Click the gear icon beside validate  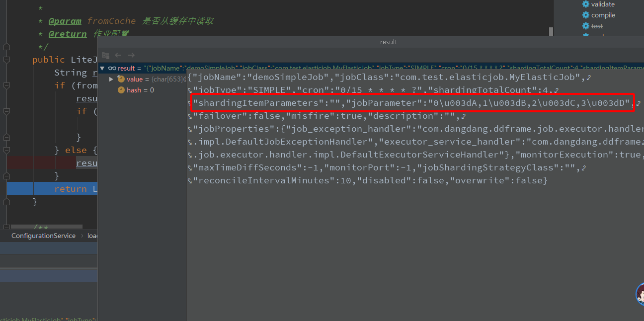(x=585, y=4)
